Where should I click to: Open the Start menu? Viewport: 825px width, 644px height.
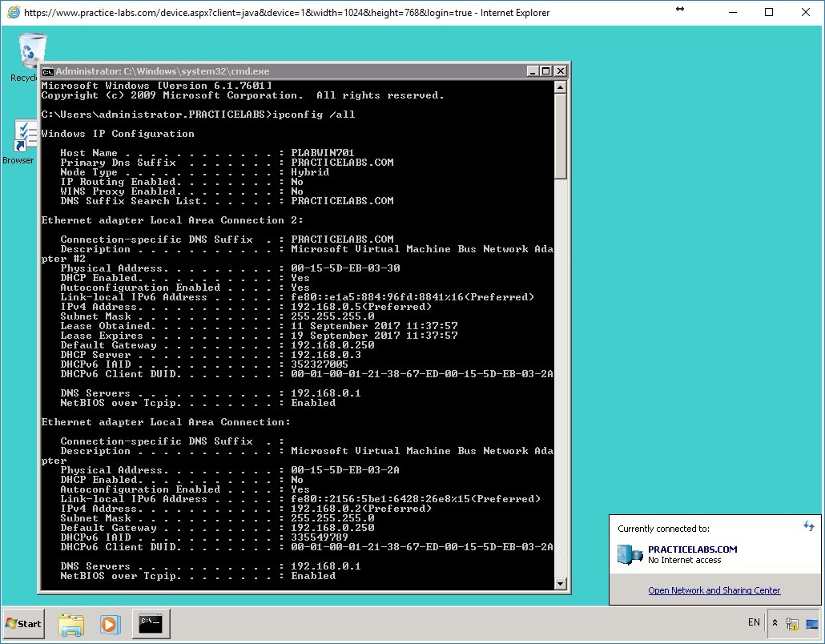pos(22,623)
